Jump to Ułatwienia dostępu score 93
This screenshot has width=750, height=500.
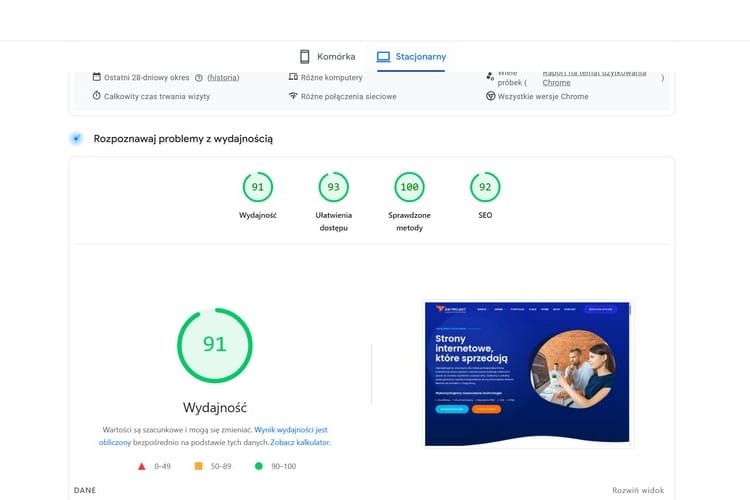(333, 187)
